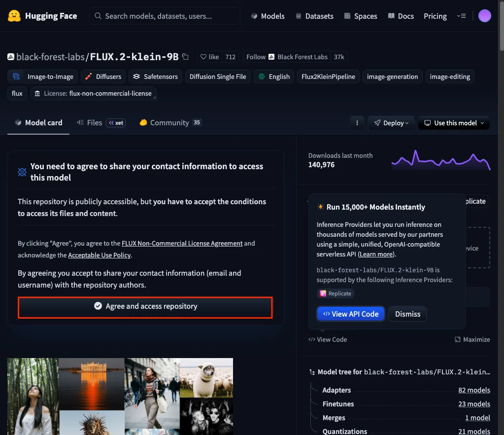This screenshot has height=435, width=504.
Task: Open Docs in the top navigation
Action: click(401, 16)
